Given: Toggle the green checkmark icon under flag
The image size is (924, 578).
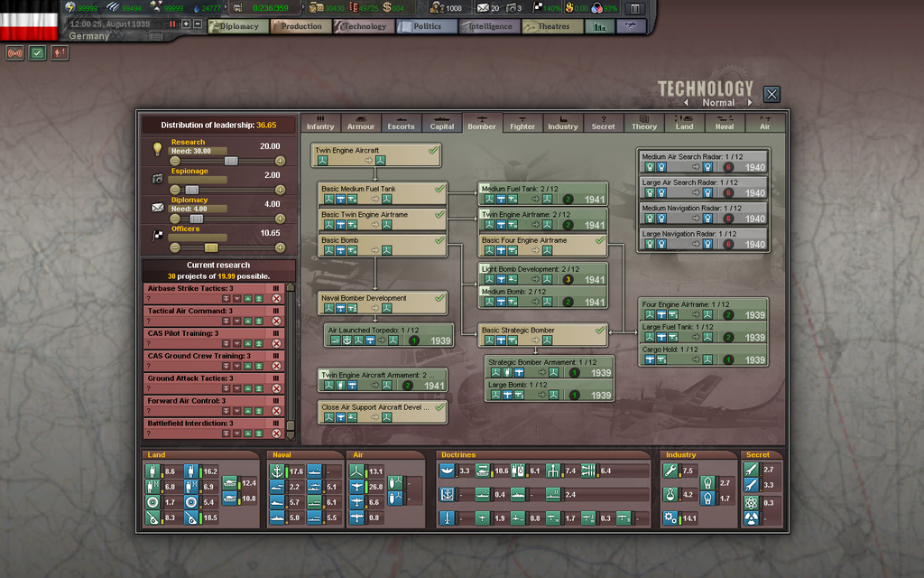Looking at the screenshot, I should [37, 53].
